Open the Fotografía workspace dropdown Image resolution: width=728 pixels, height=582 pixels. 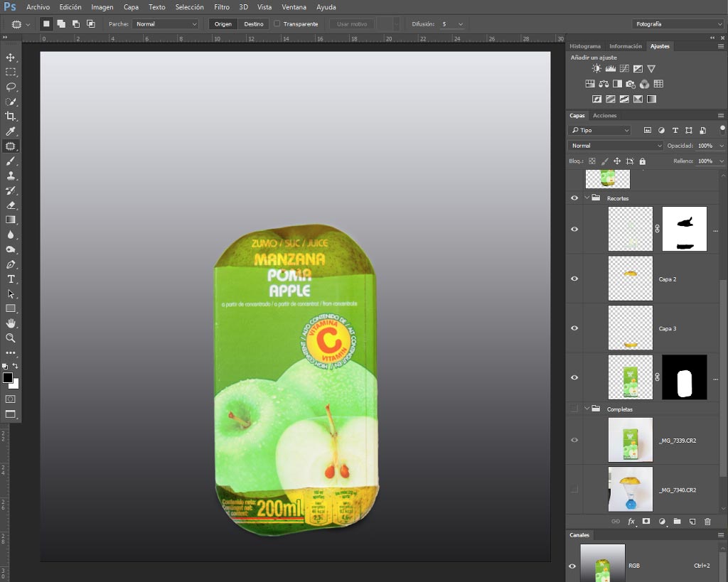tap(678, 24)
